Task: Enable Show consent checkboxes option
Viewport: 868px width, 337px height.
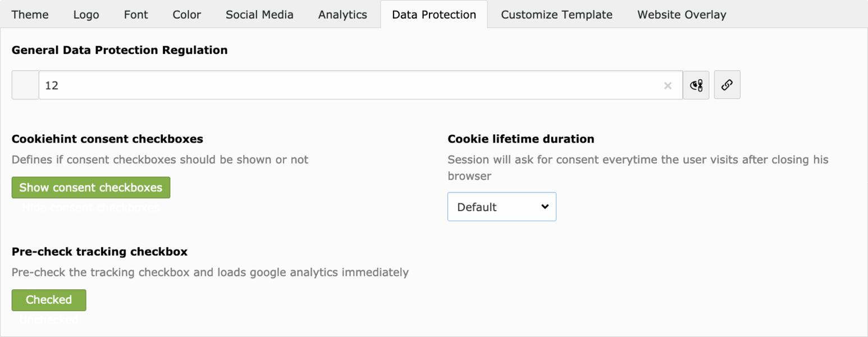Action: 91,188
